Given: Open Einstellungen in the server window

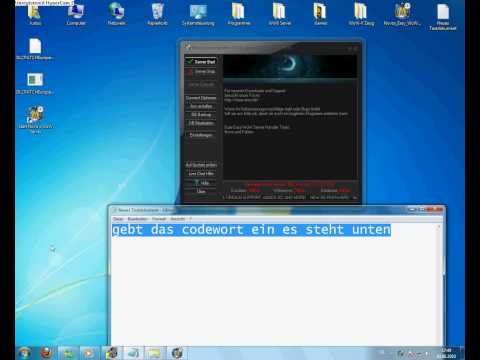Looking at the screenshot, I should (201, 135).
